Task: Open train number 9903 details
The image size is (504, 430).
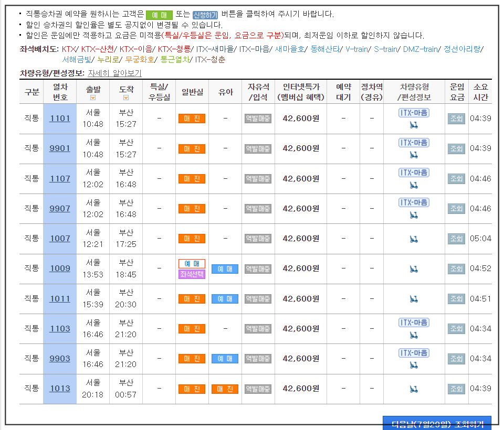Action: [60, 358]
